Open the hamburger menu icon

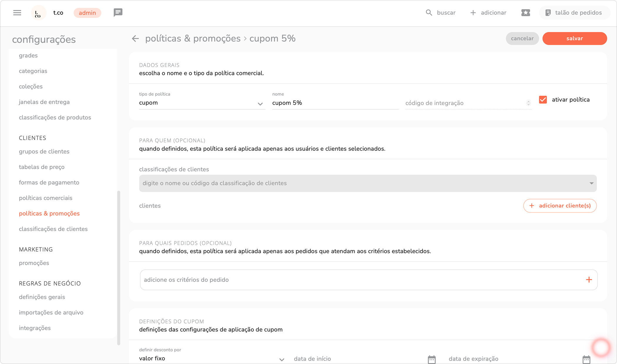click(17, 13)
